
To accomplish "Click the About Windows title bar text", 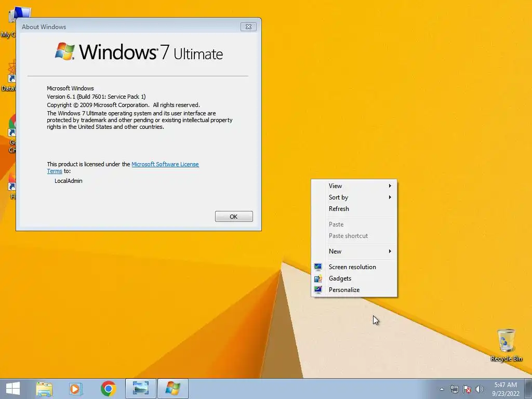I will coord(44,27).
